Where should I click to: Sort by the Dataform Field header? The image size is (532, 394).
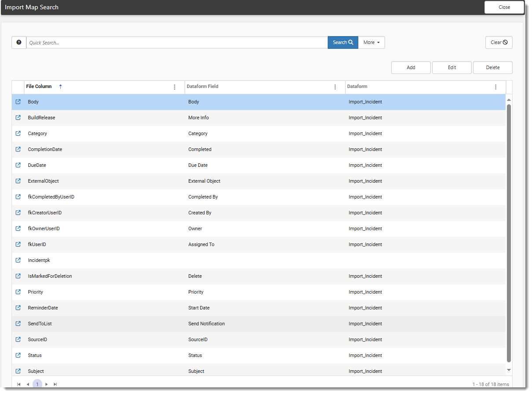click(x=202, y=86)
